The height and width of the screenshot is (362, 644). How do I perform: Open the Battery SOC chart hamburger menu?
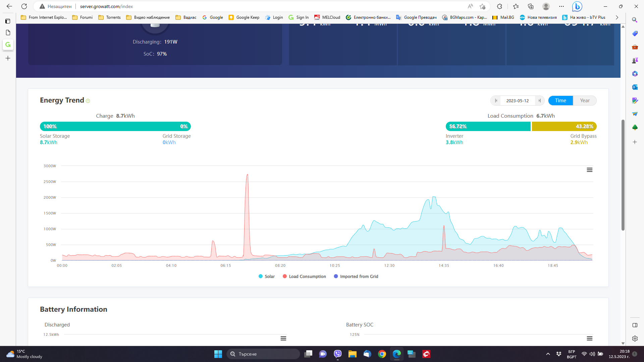589,338
